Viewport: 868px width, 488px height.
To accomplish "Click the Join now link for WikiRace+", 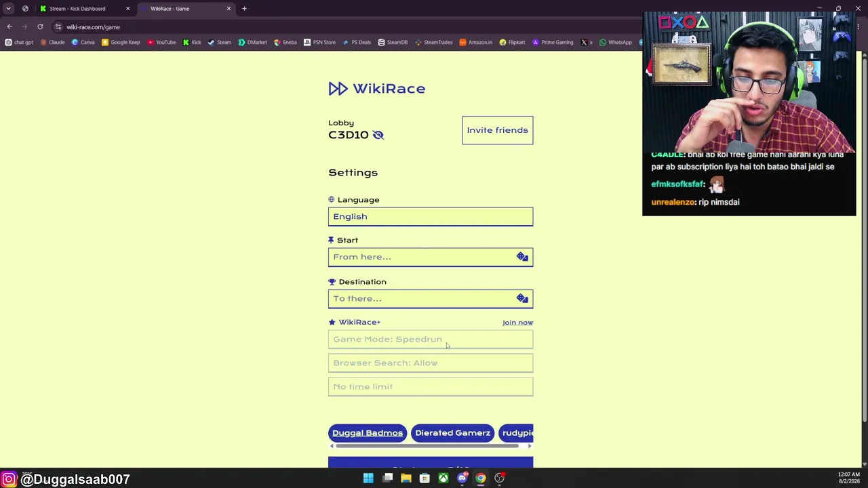I will pos(517,323).
